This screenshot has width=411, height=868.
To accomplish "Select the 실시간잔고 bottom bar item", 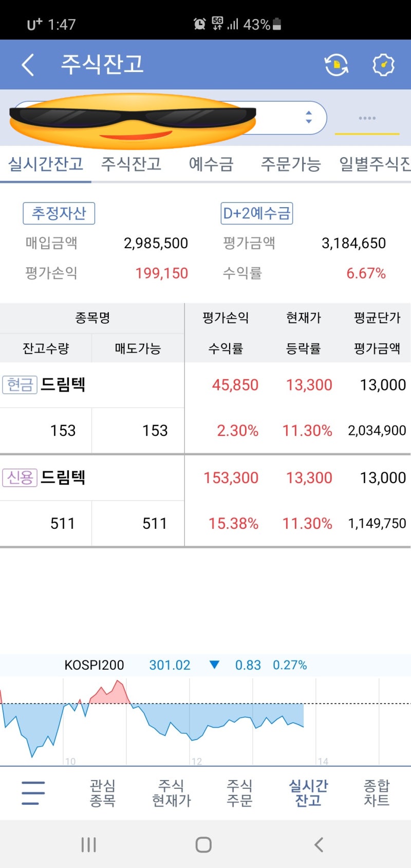I will [x=308, y=792].
